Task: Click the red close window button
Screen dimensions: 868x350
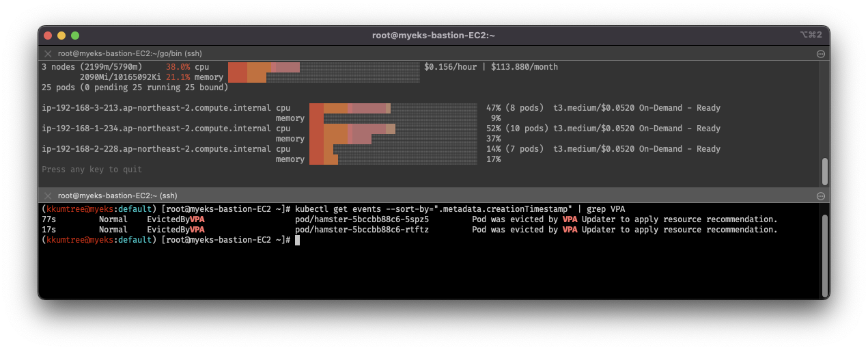Action: [x=48, y=35]
